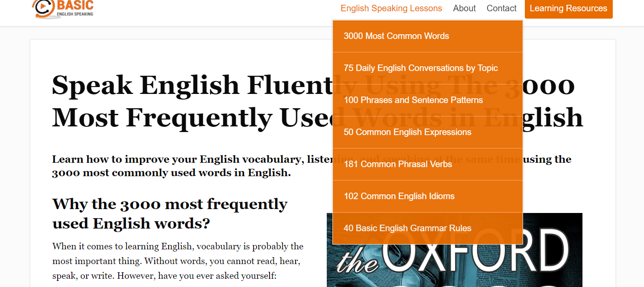Open 181 Common Phrasal Verbs

coord(428,164)
